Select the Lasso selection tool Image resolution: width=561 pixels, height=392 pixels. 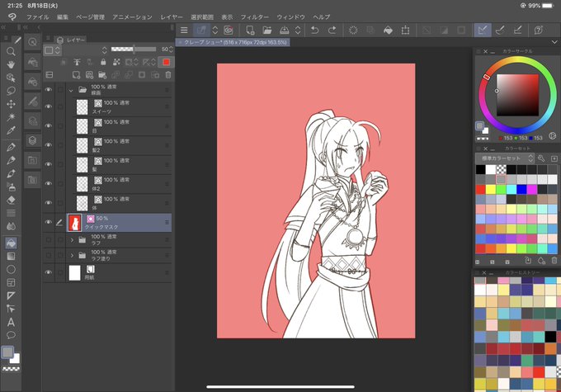coord(11,91)
